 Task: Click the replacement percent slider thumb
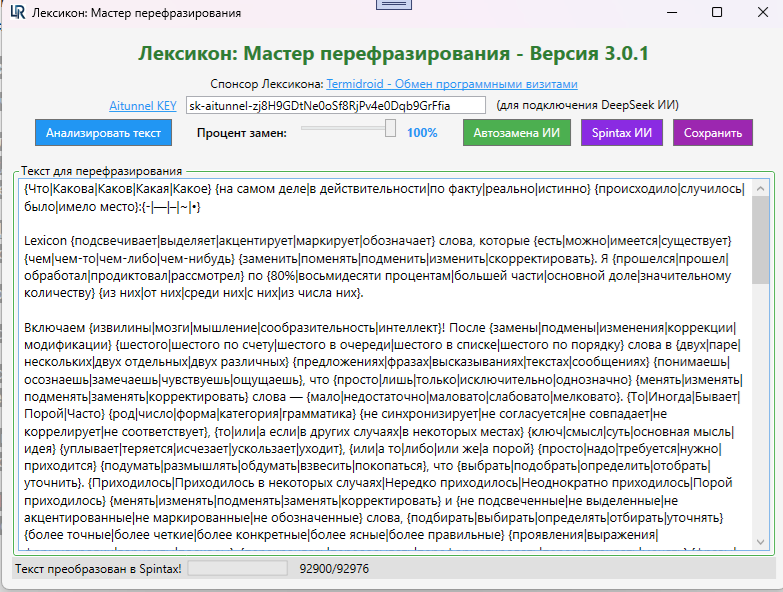point(391,128)
